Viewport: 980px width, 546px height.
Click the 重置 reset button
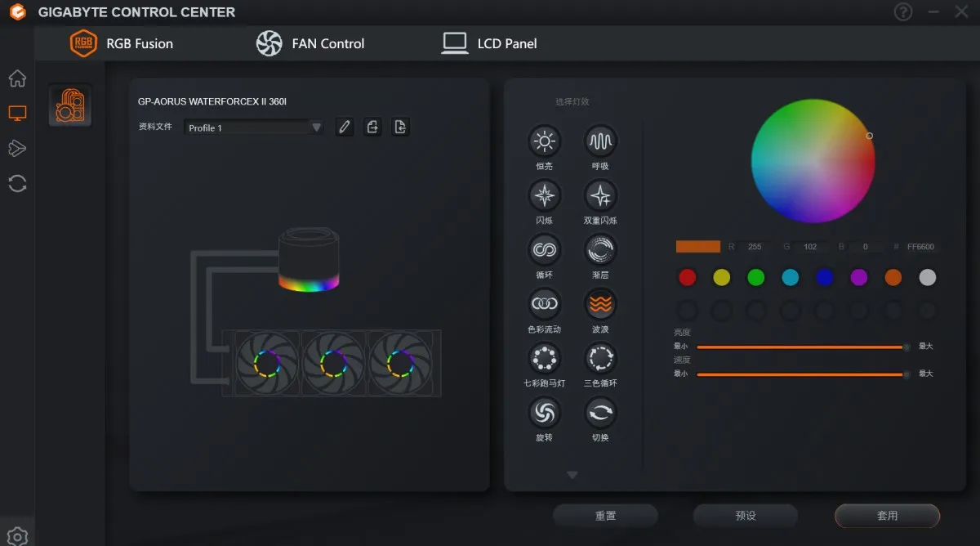point(605,516)
